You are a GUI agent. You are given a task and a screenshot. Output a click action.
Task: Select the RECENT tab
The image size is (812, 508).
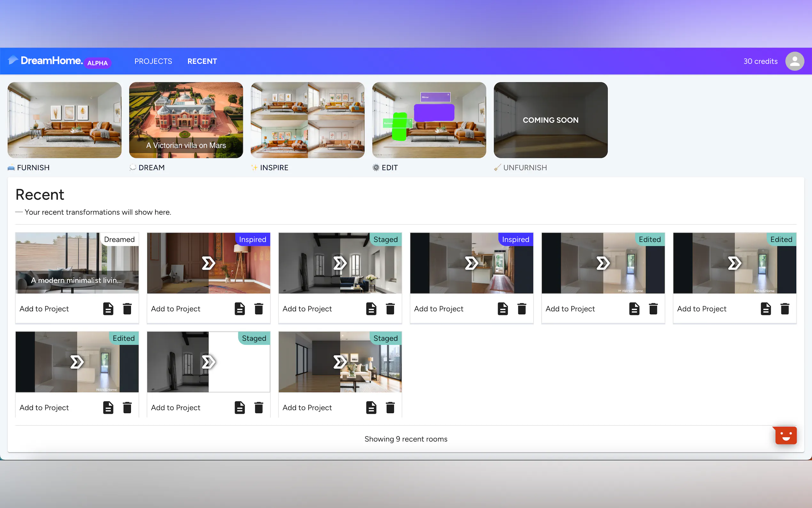pos(202,61)
